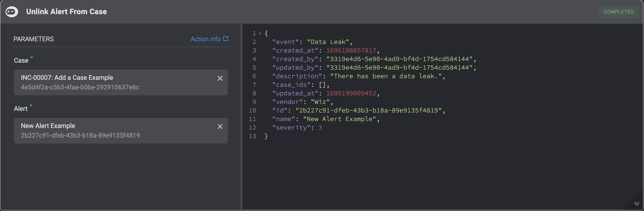Screen dimensions: 644x211
Task: Click line number 13 in the gutter
Action: tap(252, 136)
